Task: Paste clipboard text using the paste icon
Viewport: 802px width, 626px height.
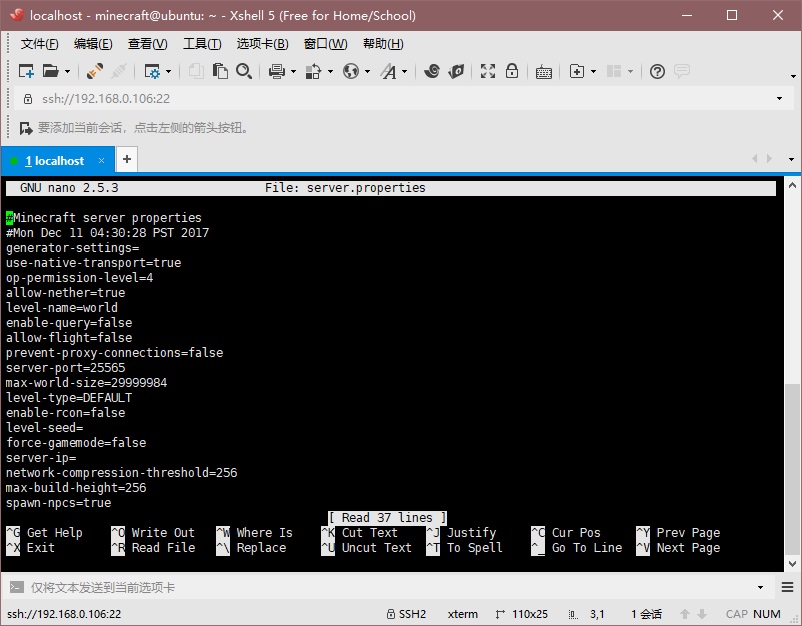Action: [222, 72]
